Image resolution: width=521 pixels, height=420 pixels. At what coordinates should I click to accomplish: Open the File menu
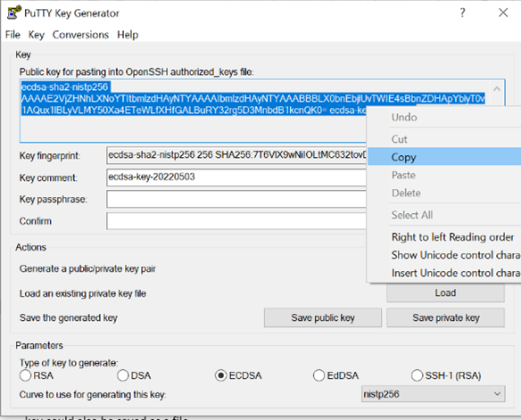(x=12, y=35)
